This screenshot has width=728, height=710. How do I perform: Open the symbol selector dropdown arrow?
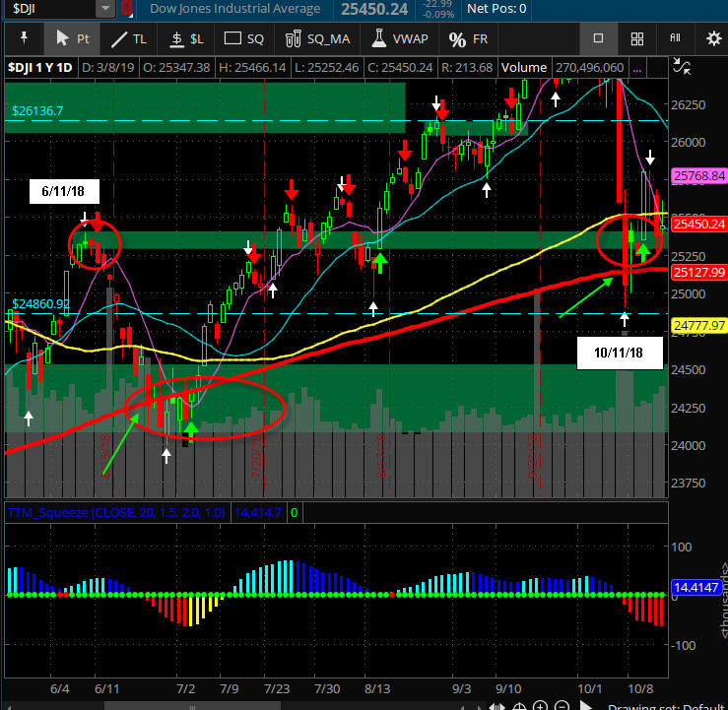tap(104, 9)
